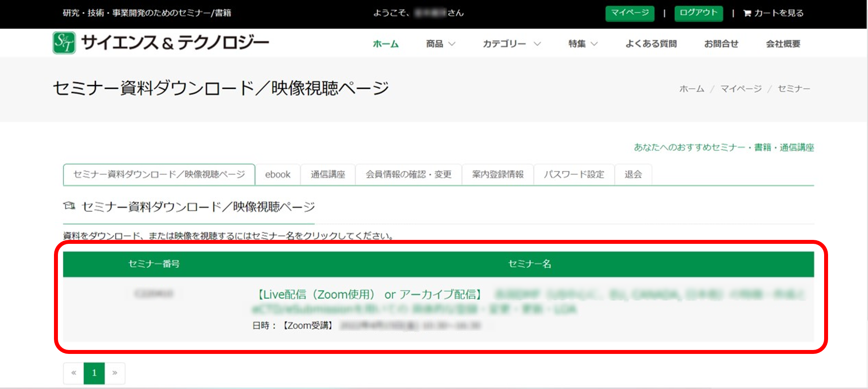The height and width of the screenshot is (389, 868).
Task: Open the ホーム menu item
Action: [x=385, y=44]
